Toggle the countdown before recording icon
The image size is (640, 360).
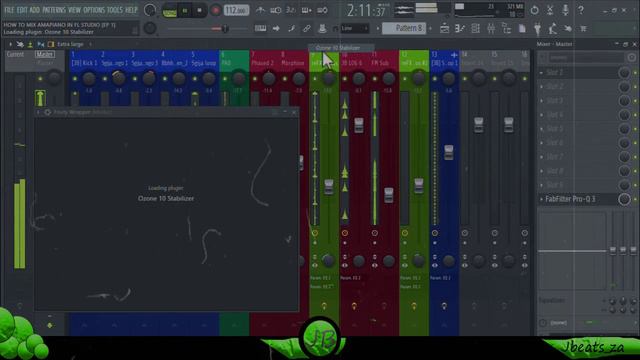[x=291, y=10]
